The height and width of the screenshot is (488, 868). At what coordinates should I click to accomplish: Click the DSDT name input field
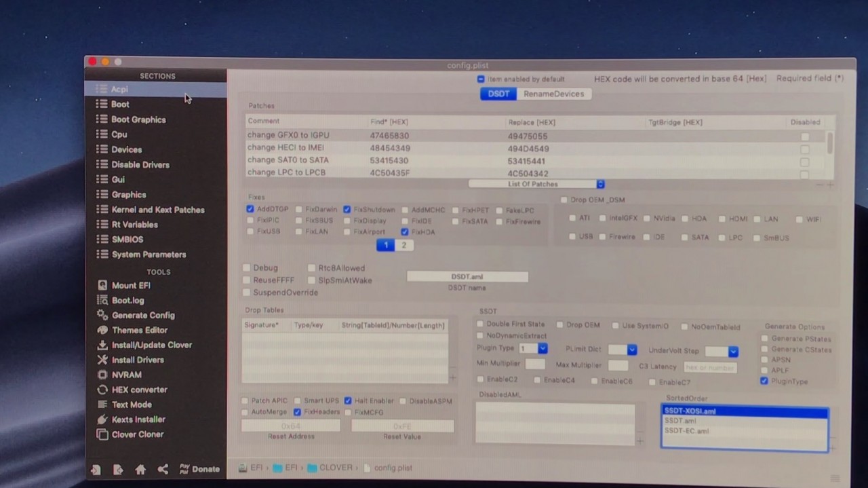pos(467,277)
